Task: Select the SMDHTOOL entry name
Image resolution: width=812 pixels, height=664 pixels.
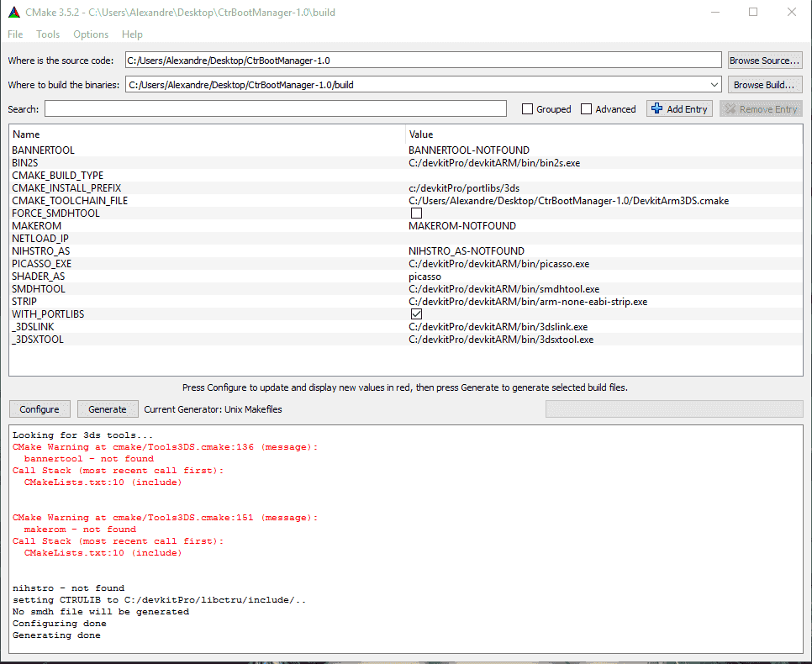Action: coord(39,288)
